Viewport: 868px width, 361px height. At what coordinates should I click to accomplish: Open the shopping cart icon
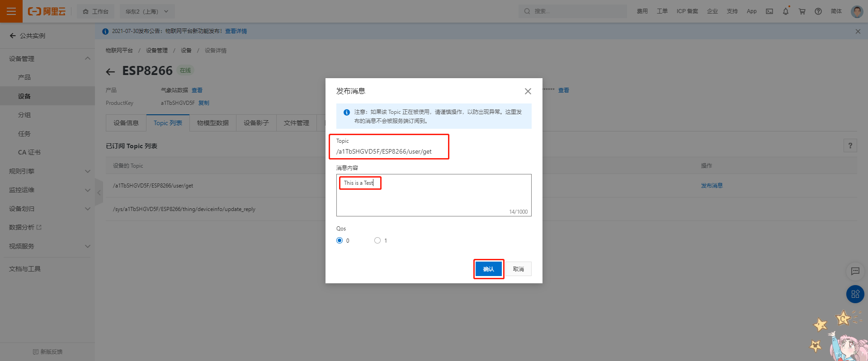coord(802,11)
